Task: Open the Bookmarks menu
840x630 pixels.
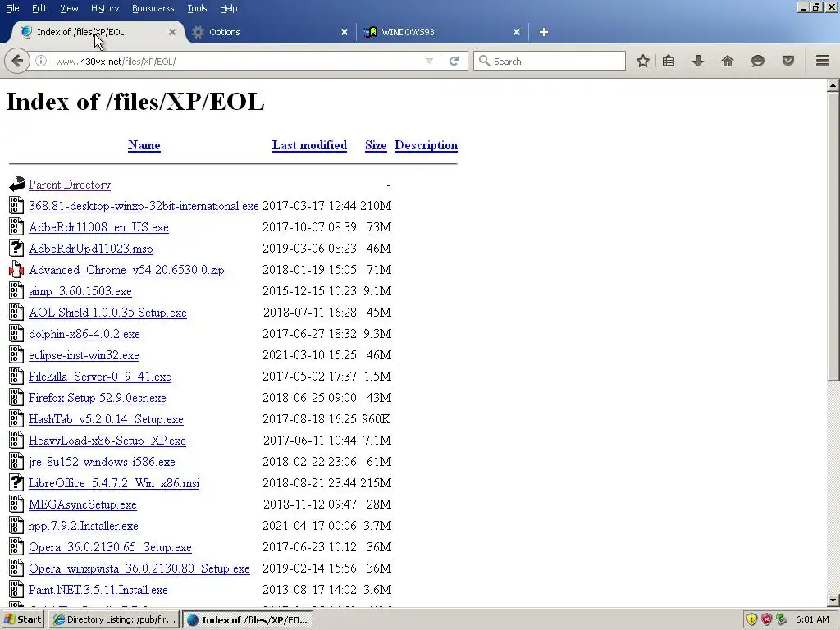Action: click(x=153, y=8)
